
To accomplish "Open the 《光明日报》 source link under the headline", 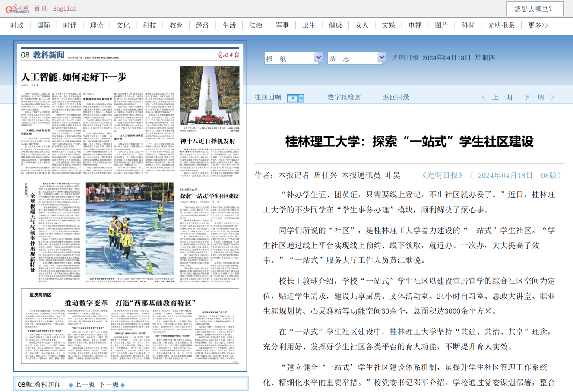I will point(442,175).
